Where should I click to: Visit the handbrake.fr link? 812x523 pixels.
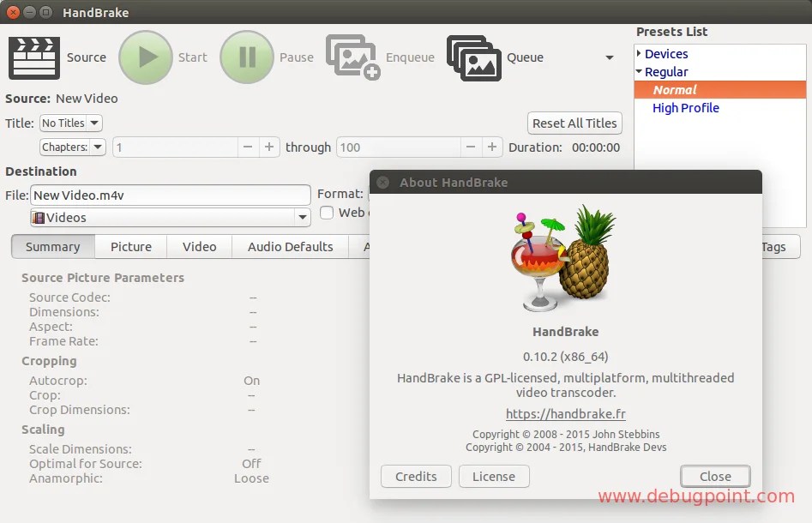[x=565, y=412]
